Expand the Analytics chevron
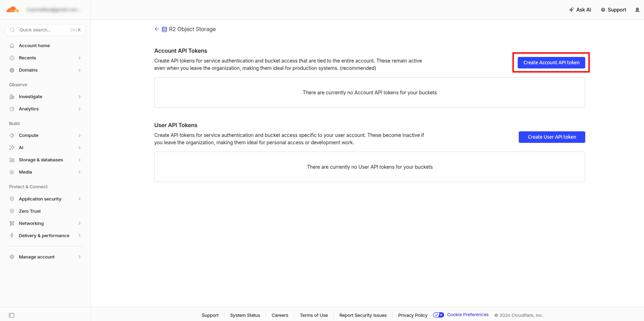The width and height of the screenshot is (644, 321). point(79,109)
